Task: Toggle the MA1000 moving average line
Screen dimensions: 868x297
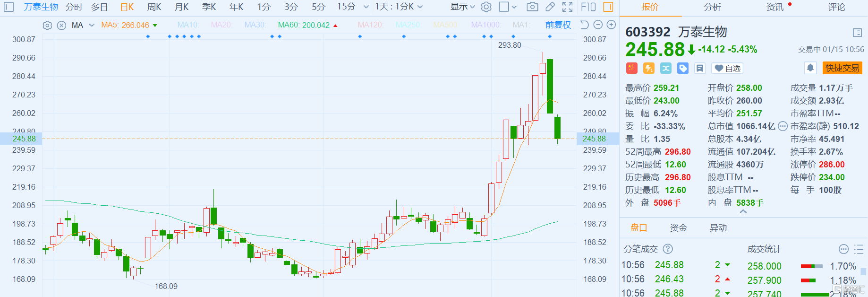Action: pos(486,25)
